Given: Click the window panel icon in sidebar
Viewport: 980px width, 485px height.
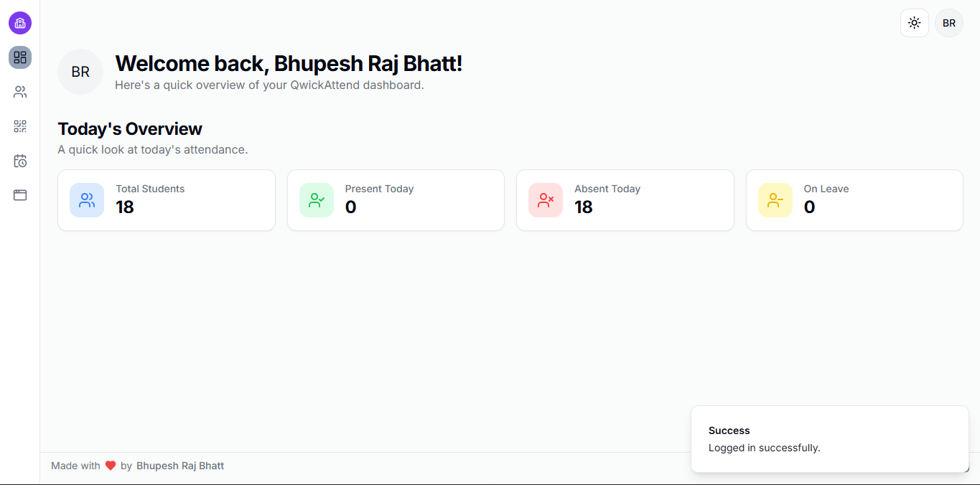Looking at the screenshot, I should pyautogui.click(x=20, y=195).
